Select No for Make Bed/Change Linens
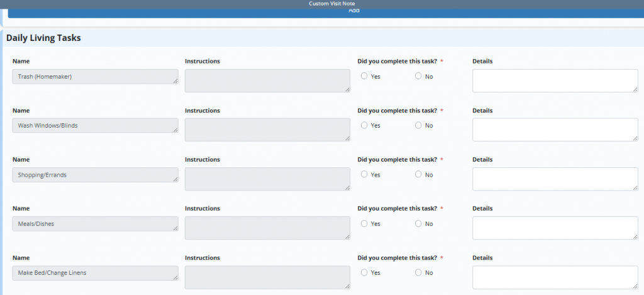Viewport: 644px width, 295px height. (x=418, y=272)
